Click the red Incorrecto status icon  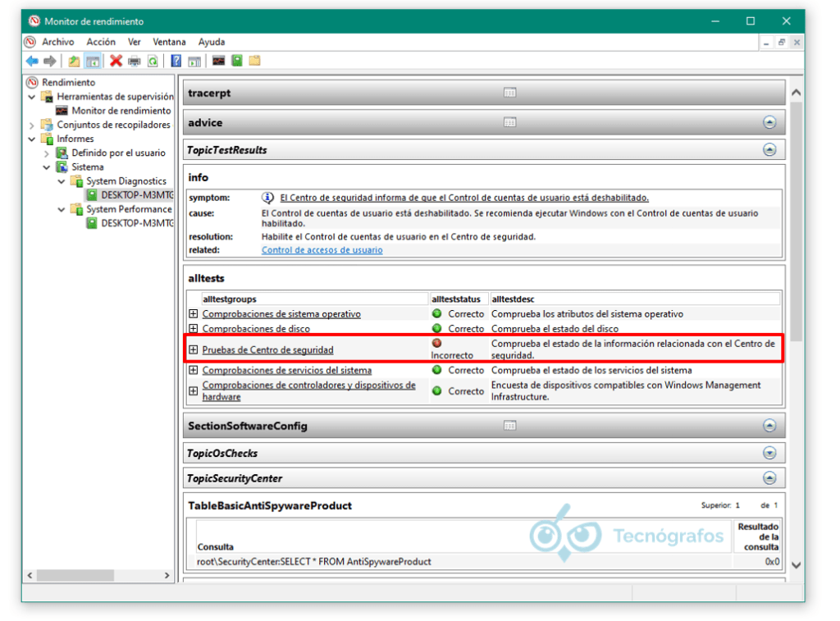(436, 345)
